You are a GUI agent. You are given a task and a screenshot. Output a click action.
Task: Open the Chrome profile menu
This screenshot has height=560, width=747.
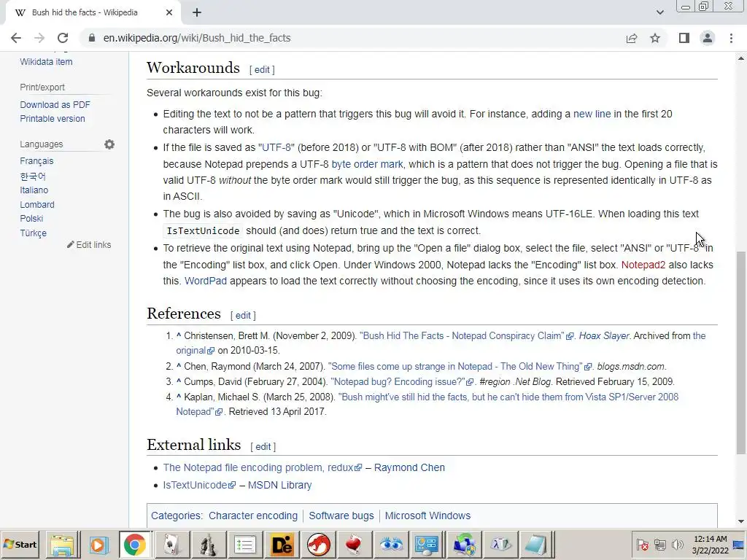708,38
